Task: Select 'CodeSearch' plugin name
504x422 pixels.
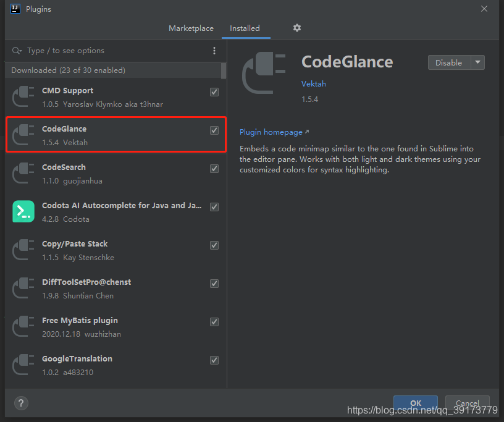Action: pyautogui.click(x=64, y=167)
